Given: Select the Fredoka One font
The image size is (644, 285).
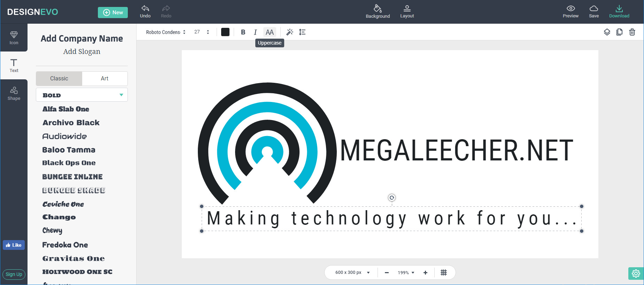Looking at the screenshot, I should click(x=65, y=245).
